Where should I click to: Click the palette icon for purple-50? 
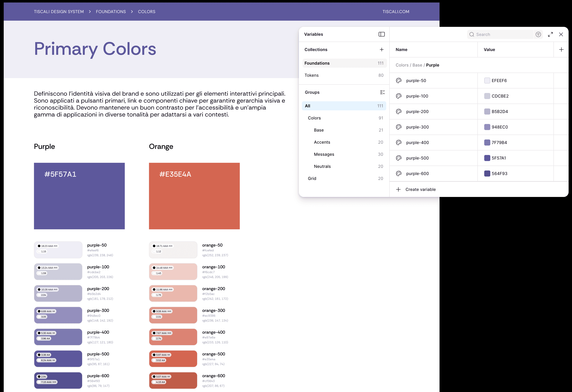[399, 80]
